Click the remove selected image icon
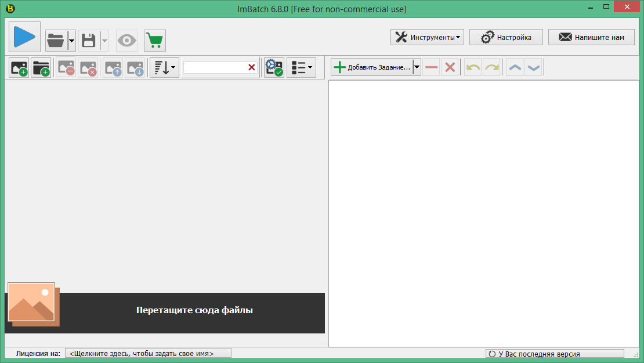The width and height of the screenshot is (644, 363). [x=66, y=68]
